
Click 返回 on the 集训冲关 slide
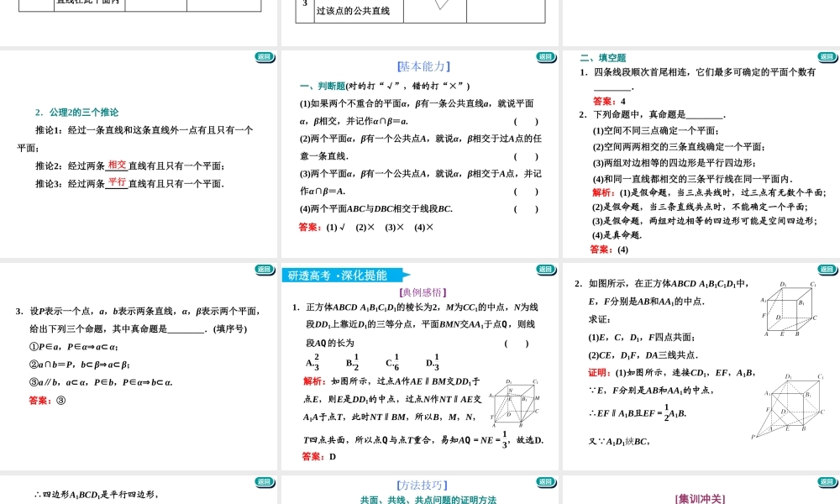click(827, 481)
